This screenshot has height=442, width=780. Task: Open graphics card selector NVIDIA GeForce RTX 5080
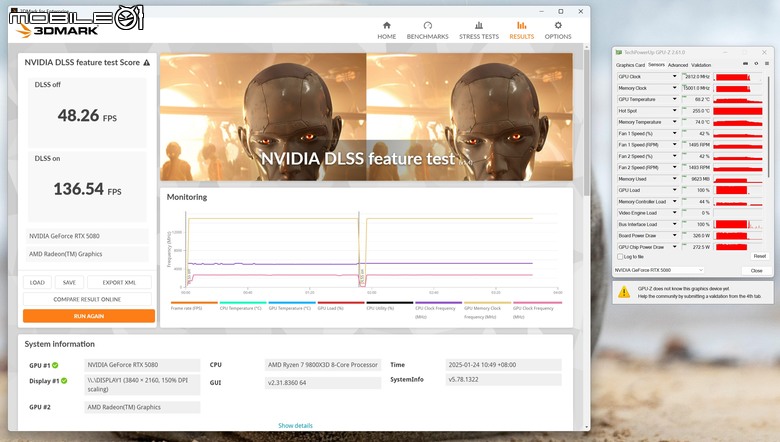[x=659, y=270]
